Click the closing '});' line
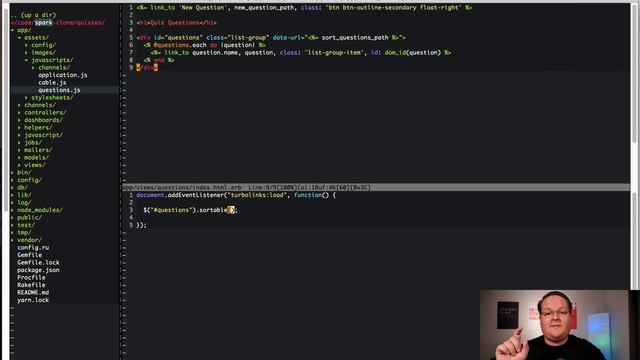The width and height of the screenshot is (640, 360). [141, 225]
